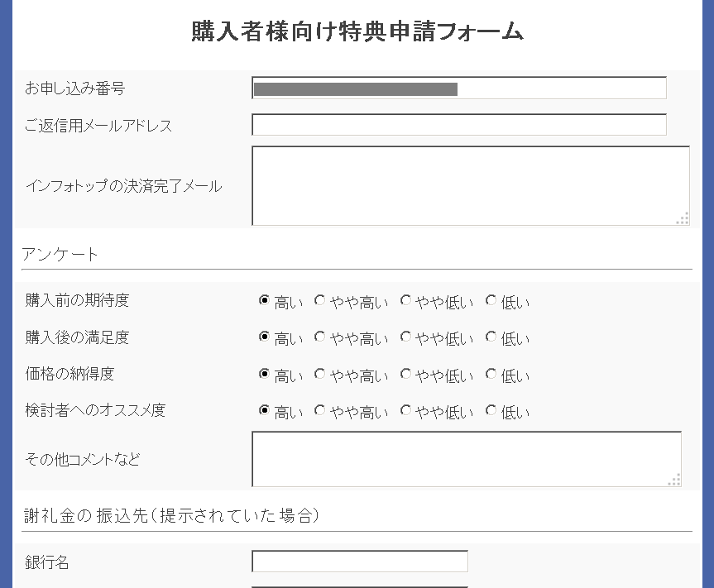The height and width of the screenshot is (588, 714).
Task: Focus the ご返信用メールアドレス text field
Action: (459, 125)
